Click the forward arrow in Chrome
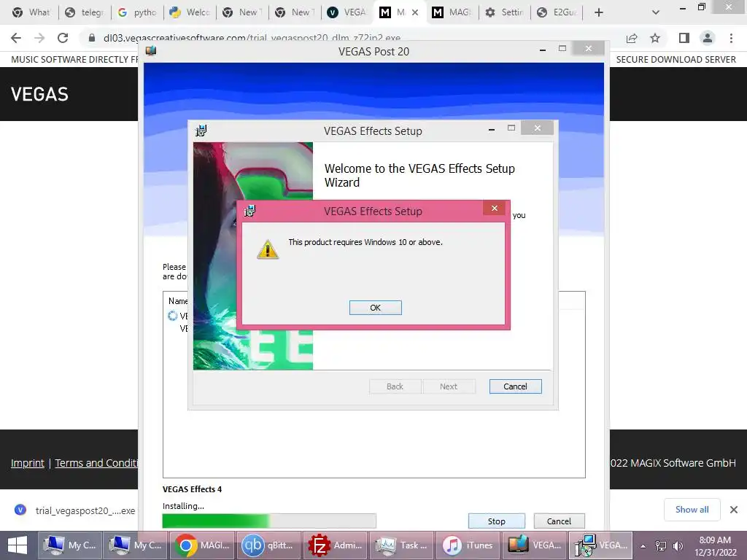This screenshot has width=747, height=560. tap(39, 38)
